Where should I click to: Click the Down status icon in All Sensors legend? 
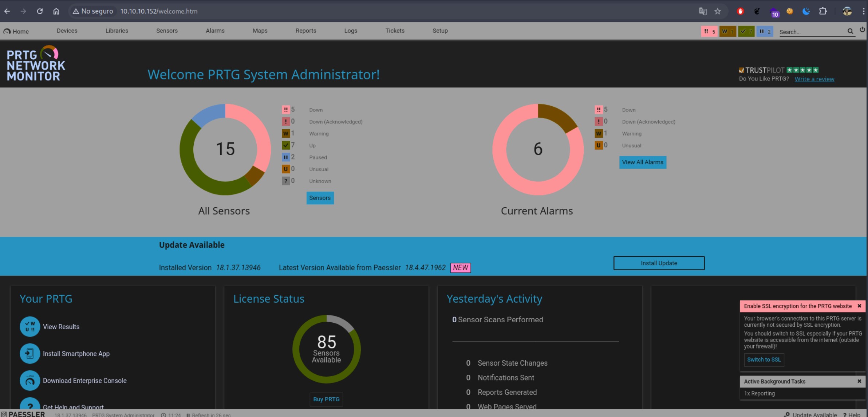click(x=286, y=110)
